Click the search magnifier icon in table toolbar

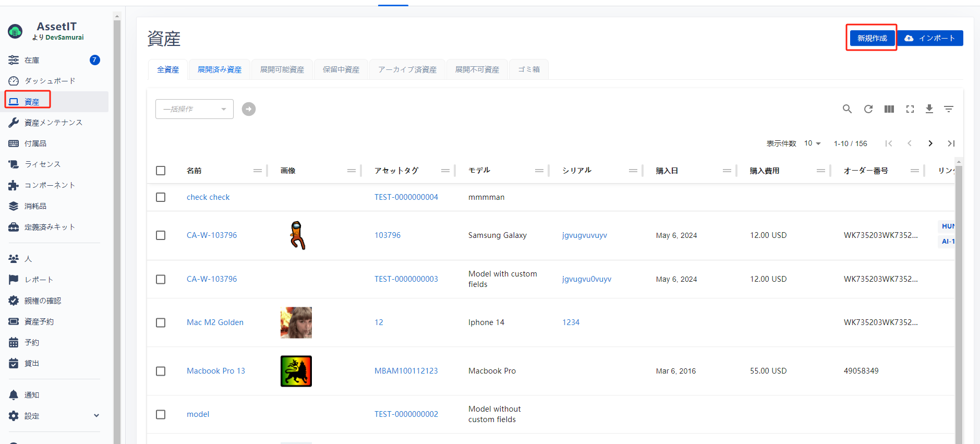tap(847, 109)
